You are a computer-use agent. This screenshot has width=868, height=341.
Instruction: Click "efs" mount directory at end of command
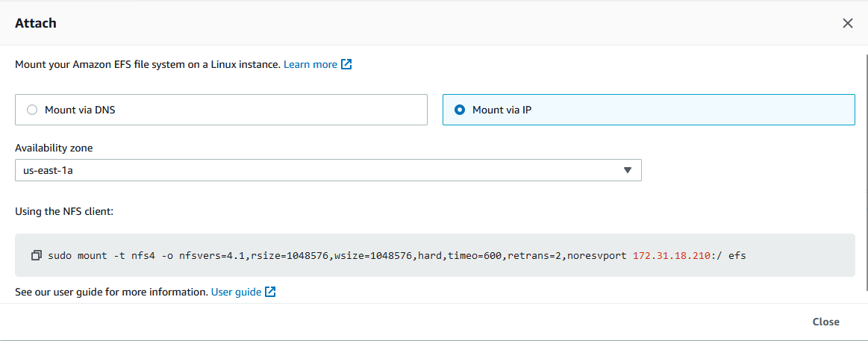(737, 255)
